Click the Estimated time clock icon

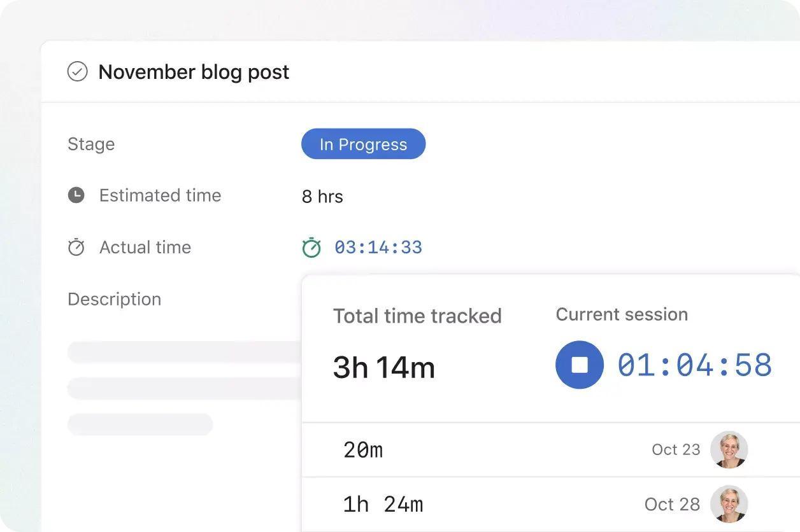(76, 195)
